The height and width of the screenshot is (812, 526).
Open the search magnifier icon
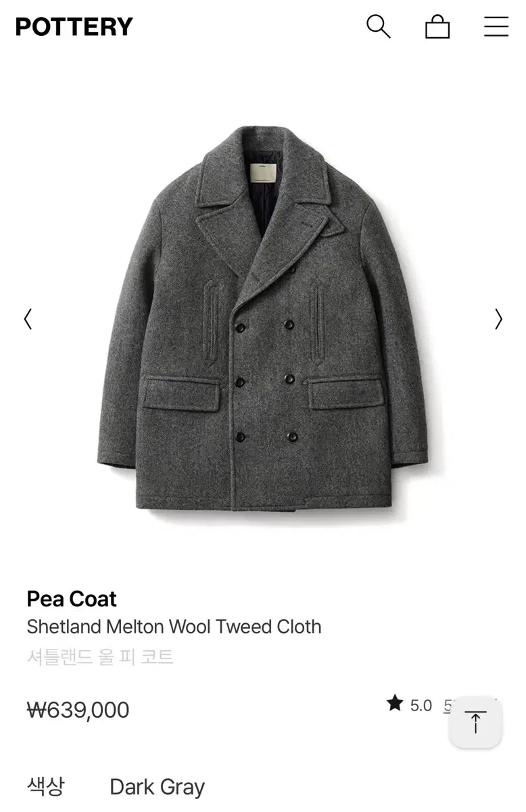[x=379, y=26]
